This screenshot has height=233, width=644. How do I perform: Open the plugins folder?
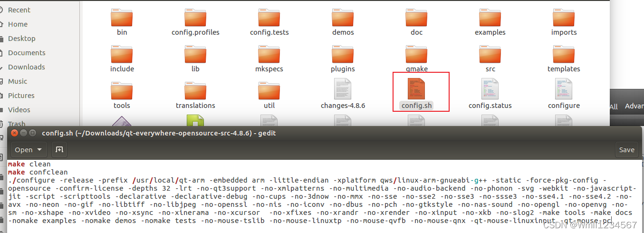343,58
